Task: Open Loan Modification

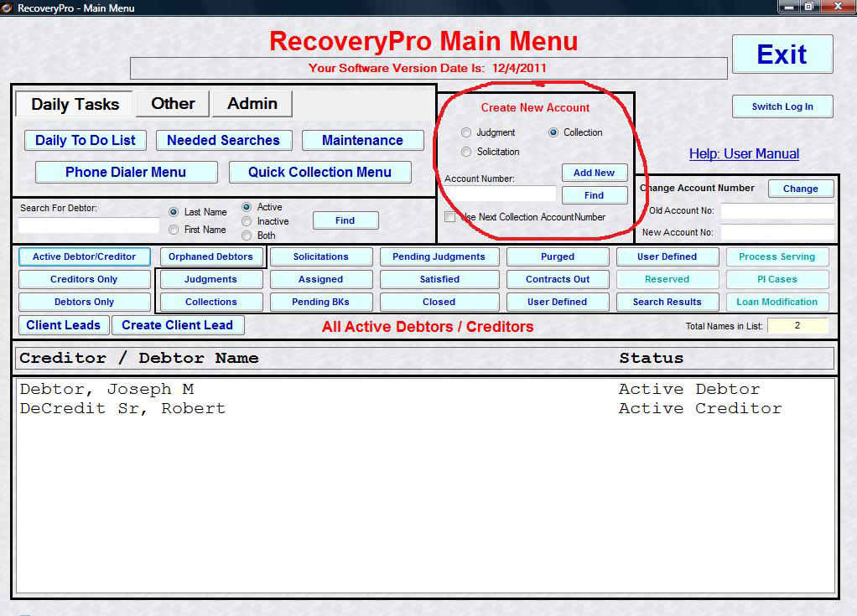Action: [777, 302]
